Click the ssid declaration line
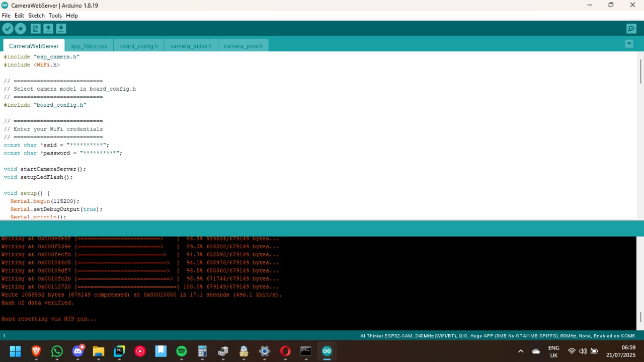The image size is (644, 362). [x=56, y=145]
